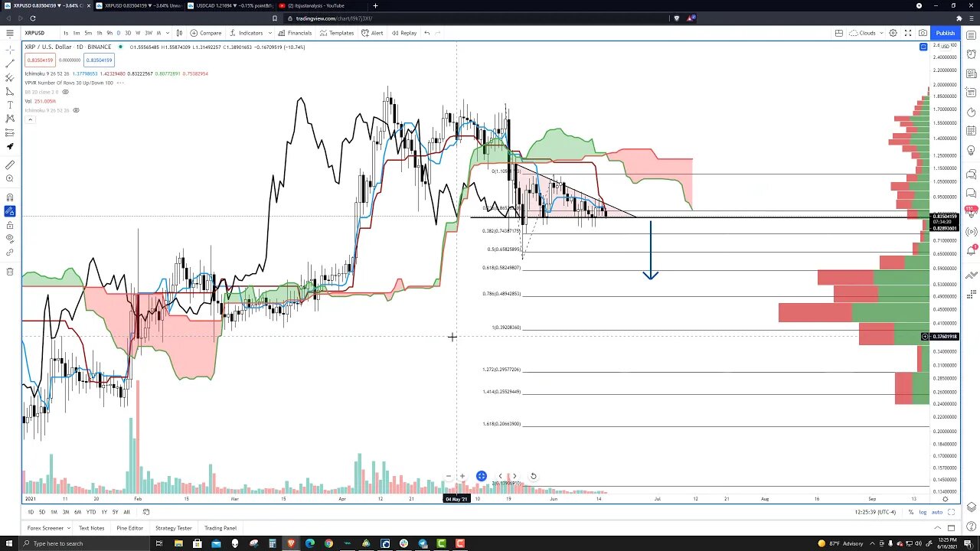Select the trend line drawing tool
Viewport: 980px width, 551px height.
9,64
